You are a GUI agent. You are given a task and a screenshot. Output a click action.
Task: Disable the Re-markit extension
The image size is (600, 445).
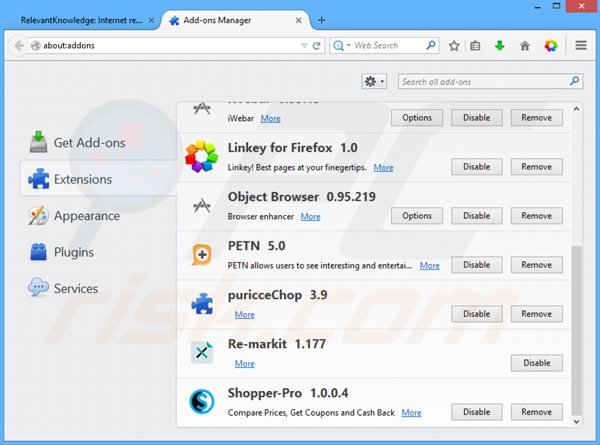click(536, 363)
